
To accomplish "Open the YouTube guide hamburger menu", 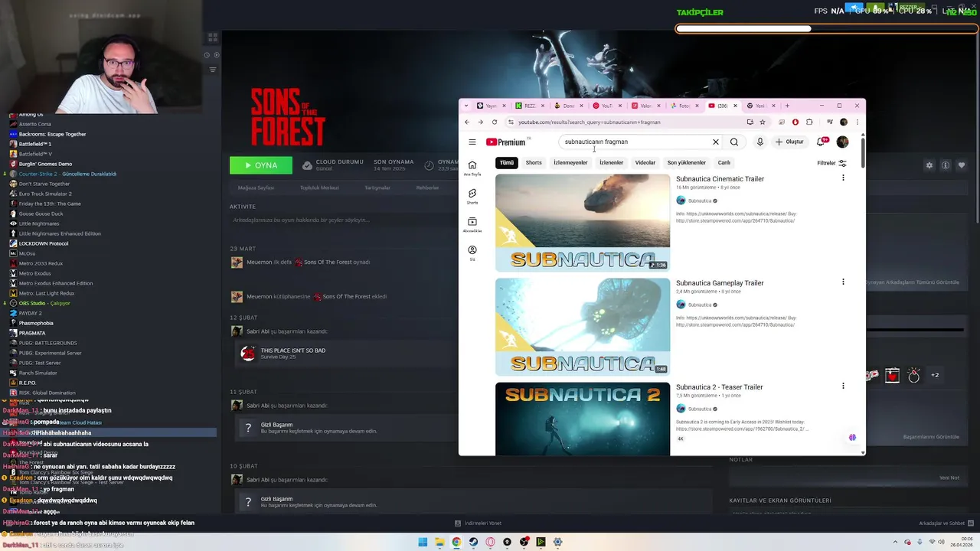I will tap(472, 142).
